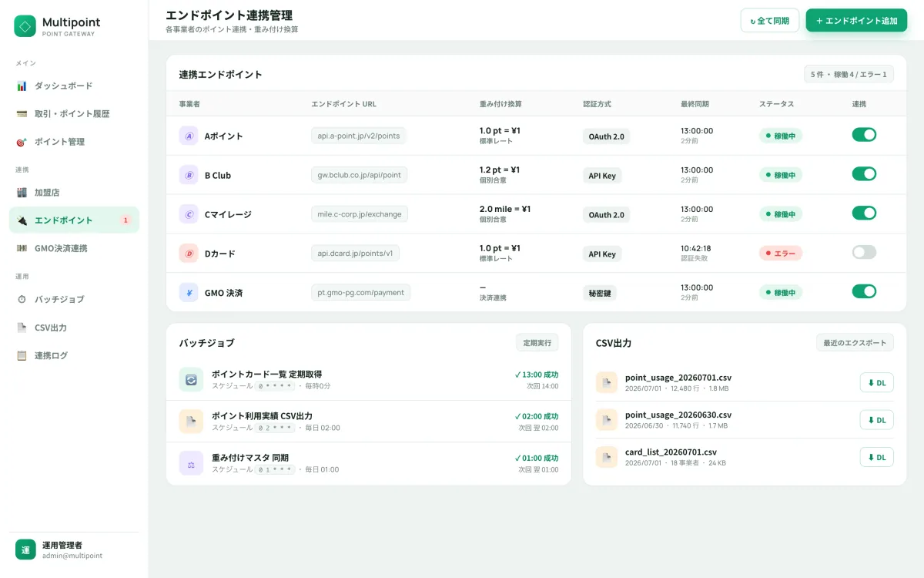
Task: Click the 13:00 成功 result
Action: click(x=537, y=375)
